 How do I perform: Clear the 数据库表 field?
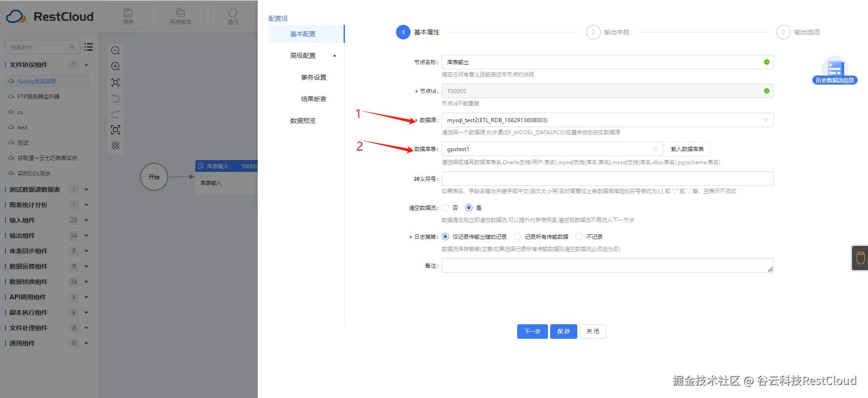coord(655,149)
